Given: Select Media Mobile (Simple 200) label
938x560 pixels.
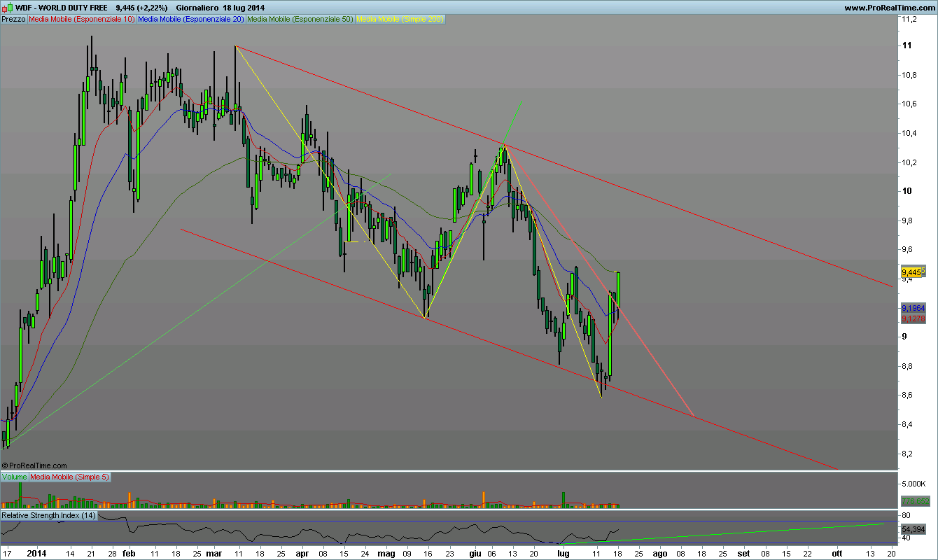Looking at the screenshot, I should coord(400,20).
